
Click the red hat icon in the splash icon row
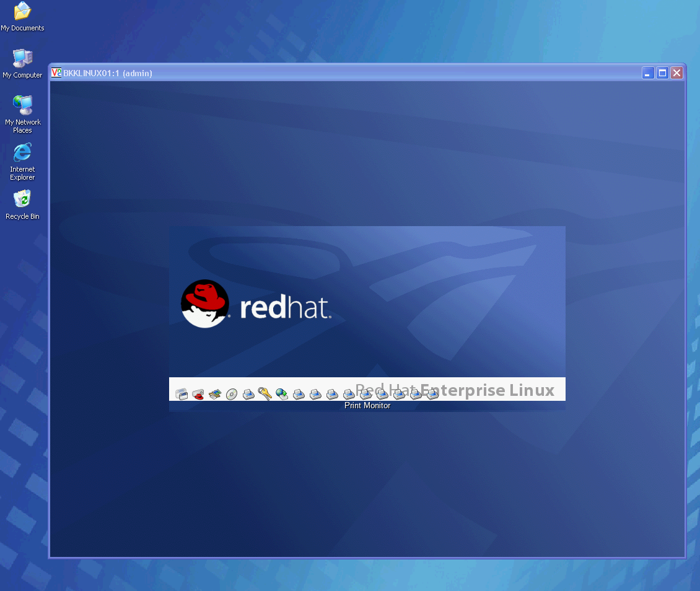coord(198,394)
